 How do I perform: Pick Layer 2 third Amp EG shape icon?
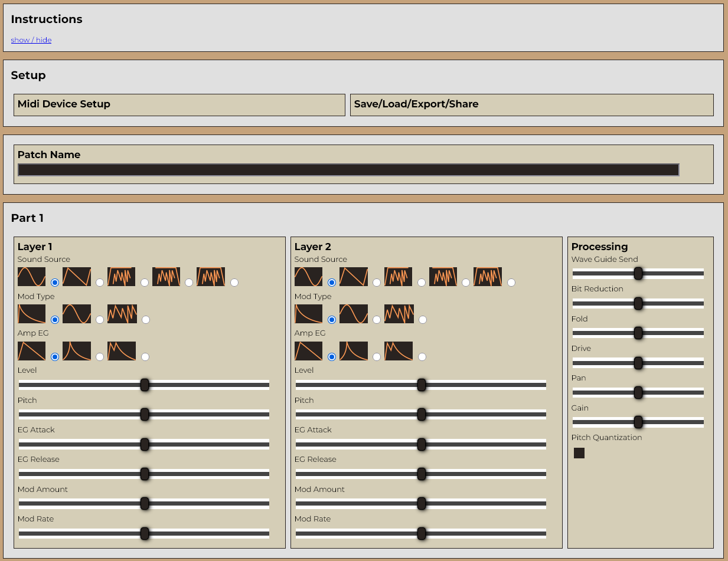(399, 351)
